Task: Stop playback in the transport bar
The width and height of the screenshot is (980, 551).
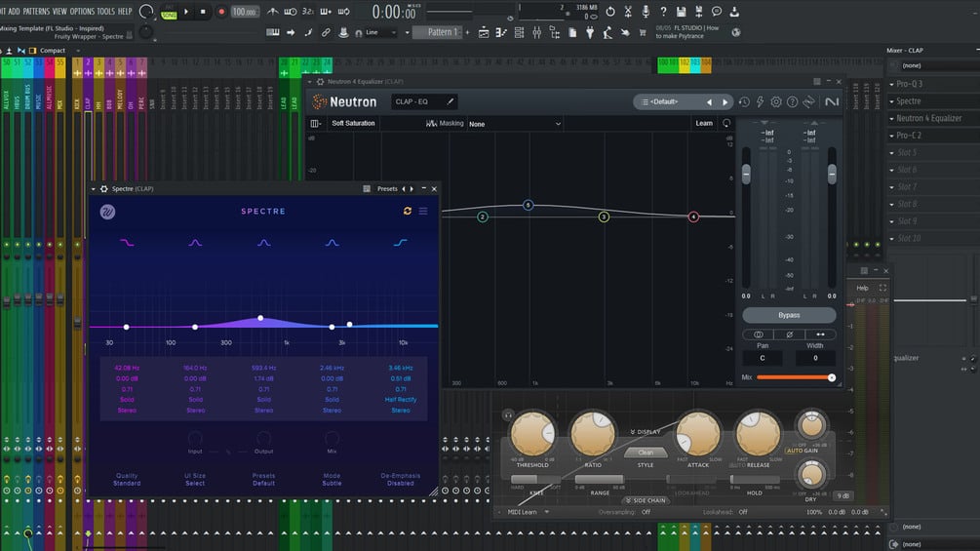Action: click(x=203, y=12)
